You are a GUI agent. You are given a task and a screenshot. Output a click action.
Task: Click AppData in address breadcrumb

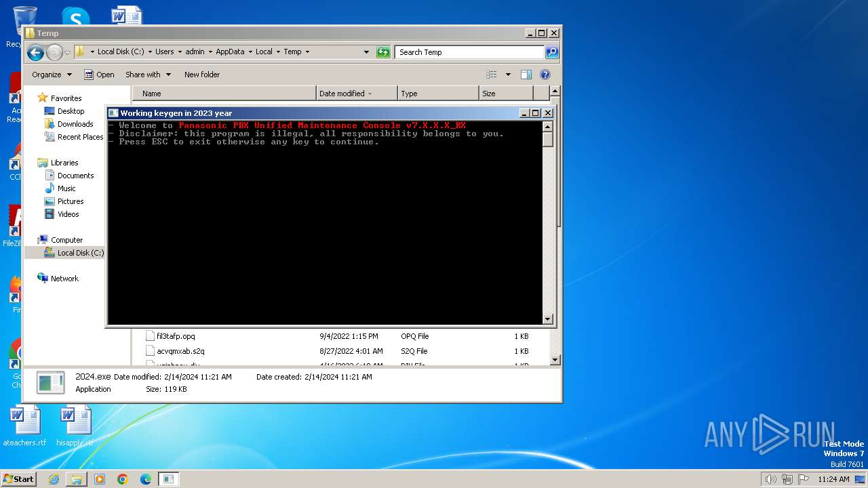point(230,52)
